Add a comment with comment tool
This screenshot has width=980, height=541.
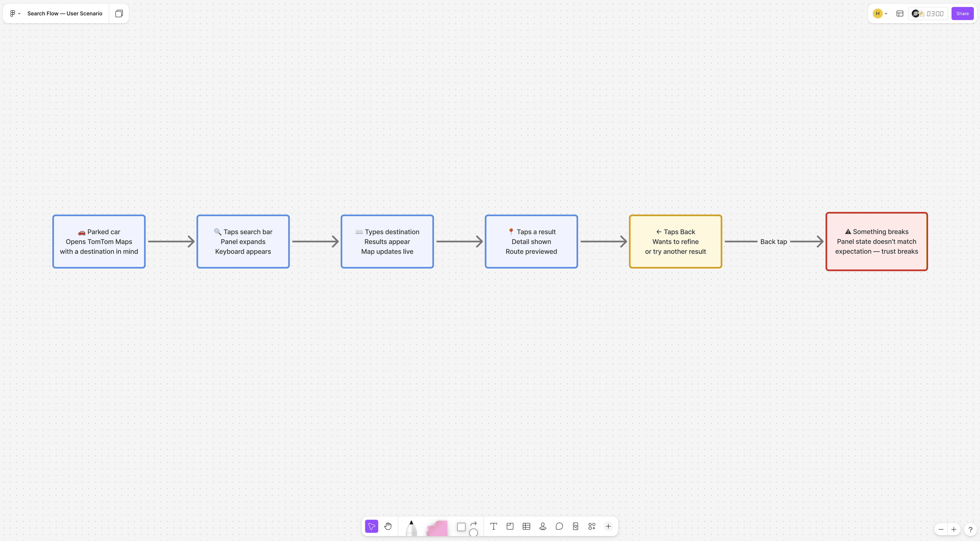pos(559,526)
